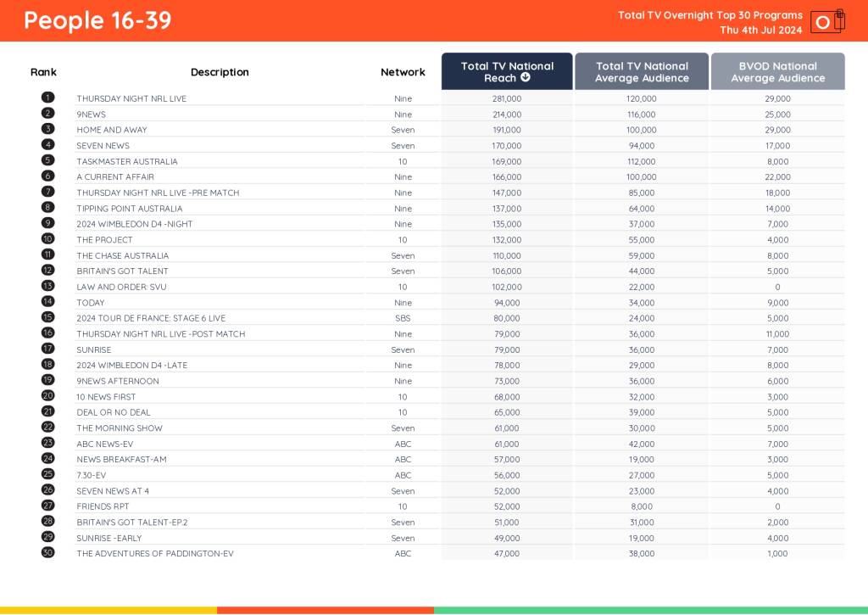Click the rank 5 badge
The width and height of the screenshot is (868, 615).
(47, 161)
